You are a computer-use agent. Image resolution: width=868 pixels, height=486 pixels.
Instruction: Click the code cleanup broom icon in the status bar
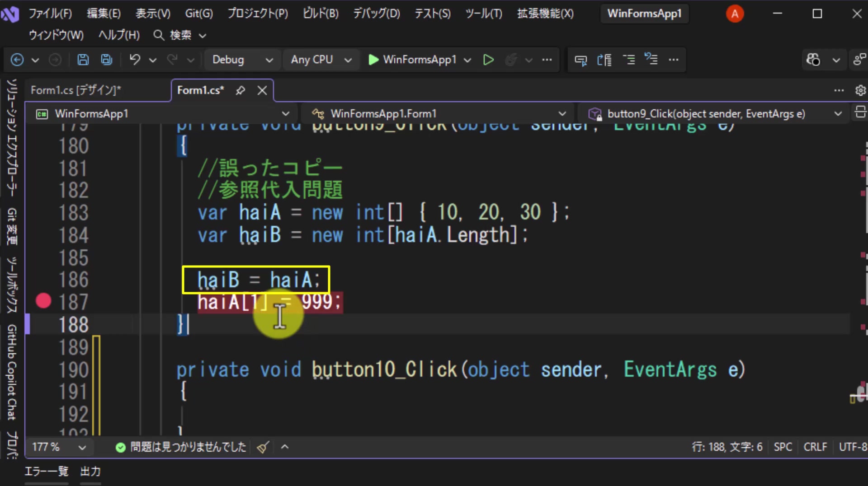coord(263,447)
